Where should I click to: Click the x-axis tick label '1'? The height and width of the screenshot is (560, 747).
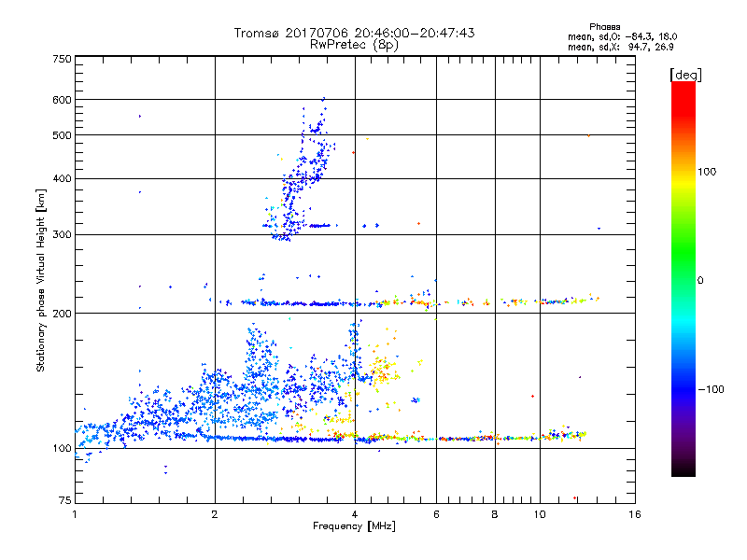[75, 514]
